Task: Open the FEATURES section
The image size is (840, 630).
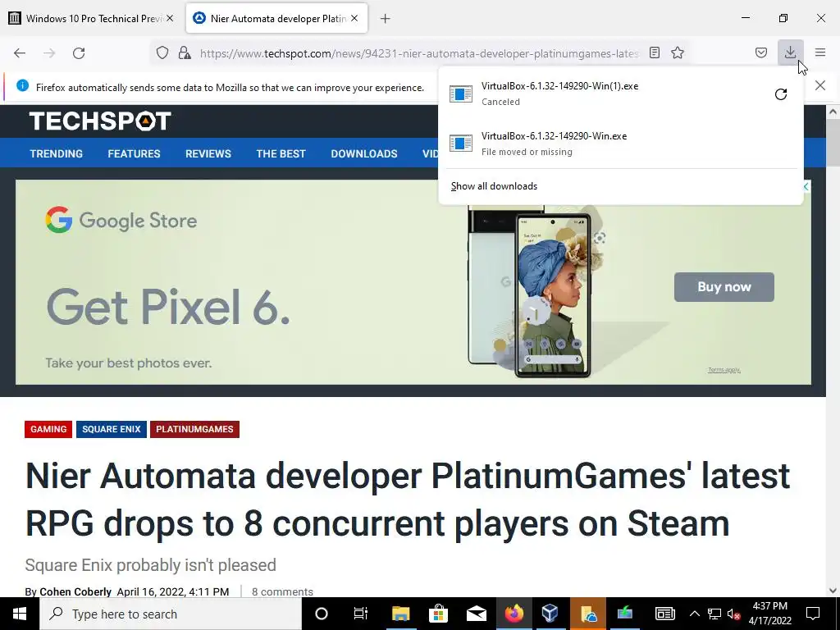Action: tap(134, 153)
